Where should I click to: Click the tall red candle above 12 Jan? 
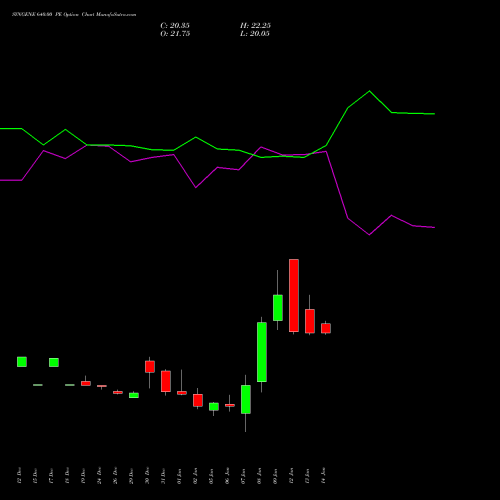pyautogui.click(x=294, y=295)
